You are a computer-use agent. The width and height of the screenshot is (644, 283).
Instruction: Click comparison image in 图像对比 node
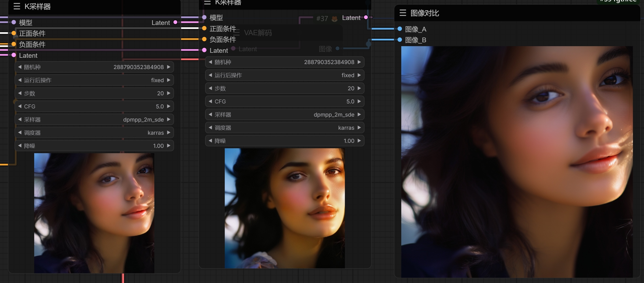[x=517, y=162]
